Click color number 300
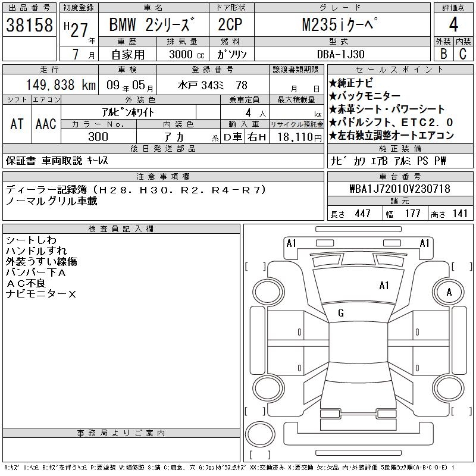Image resolution: width=476 pixels, height=476 pixels. click(98, 137)
